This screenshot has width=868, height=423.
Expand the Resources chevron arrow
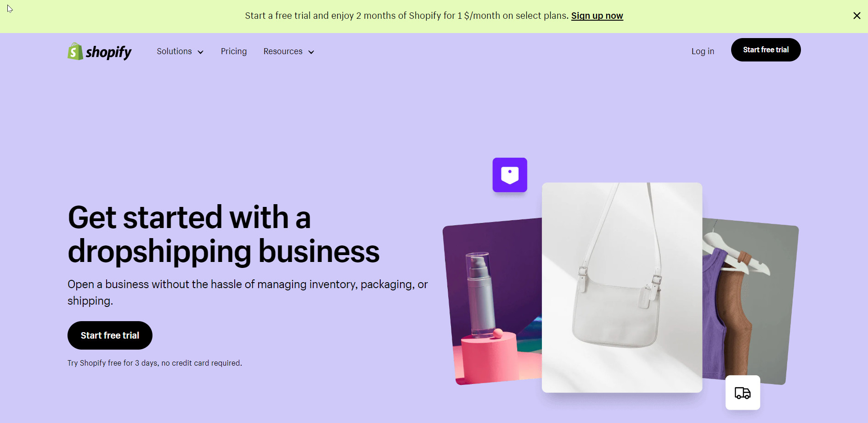pyautogui.click(x=311, y=52)
